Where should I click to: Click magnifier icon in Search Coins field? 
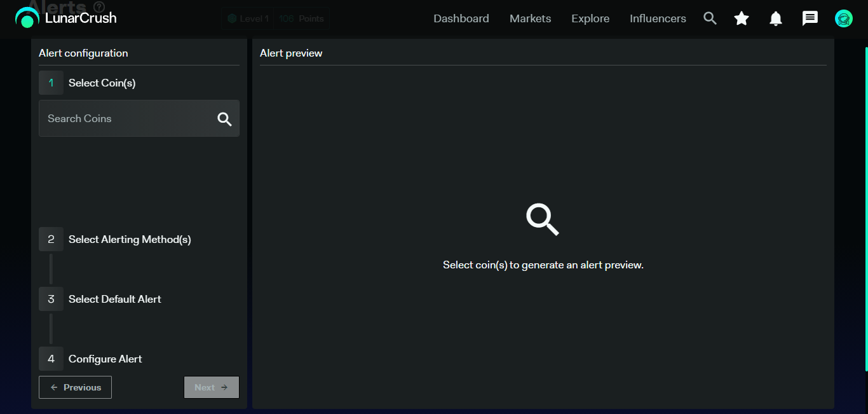click(224, 119)
